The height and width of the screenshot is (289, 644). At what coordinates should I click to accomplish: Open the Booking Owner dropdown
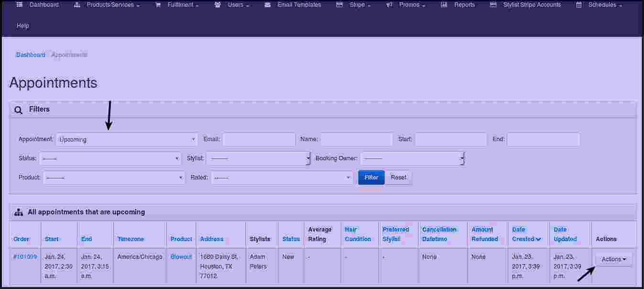click(x=412, y=158)
